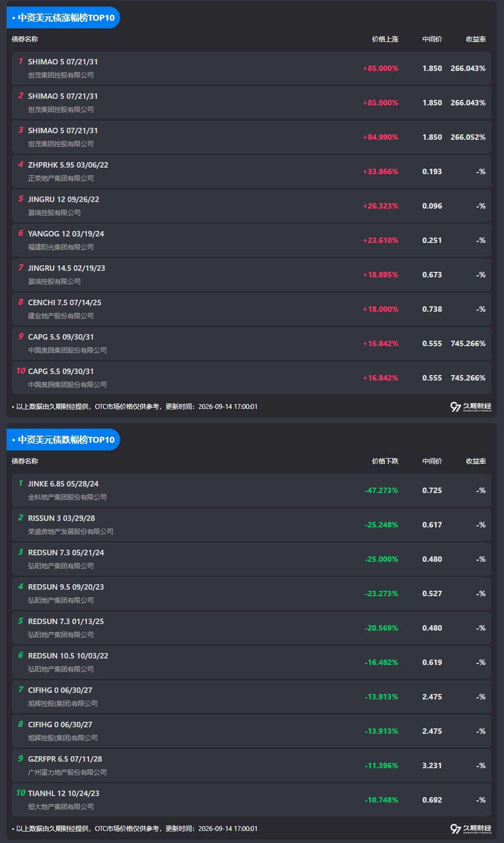Click the mid price 0.193
The image size is (504, 843).
click(432, 171)
